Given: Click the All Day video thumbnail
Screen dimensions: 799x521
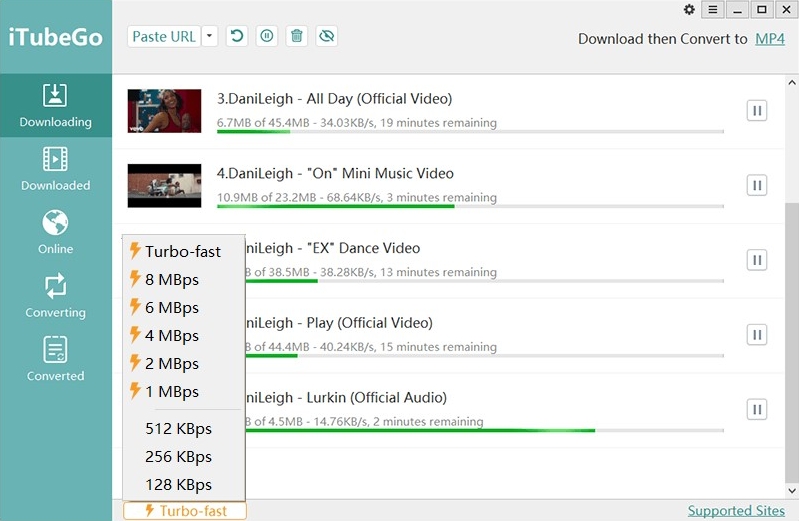Looking at the screenshot, I should [164, 111].
